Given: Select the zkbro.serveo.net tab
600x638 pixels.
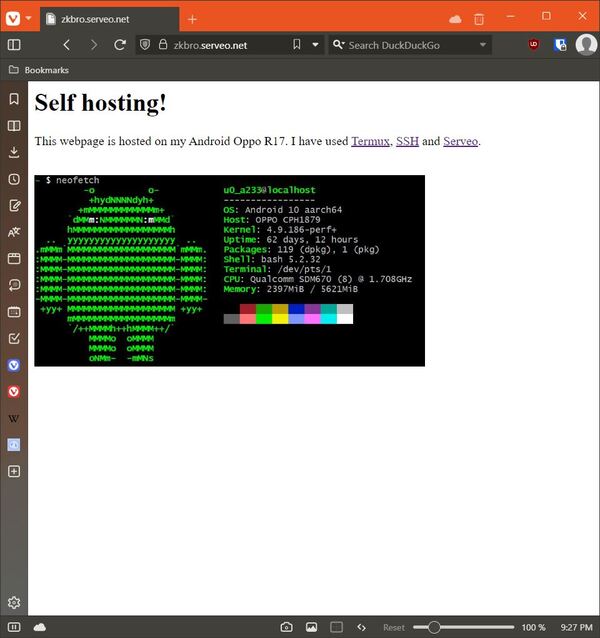Looking at the screenshot, I should 110,19.
